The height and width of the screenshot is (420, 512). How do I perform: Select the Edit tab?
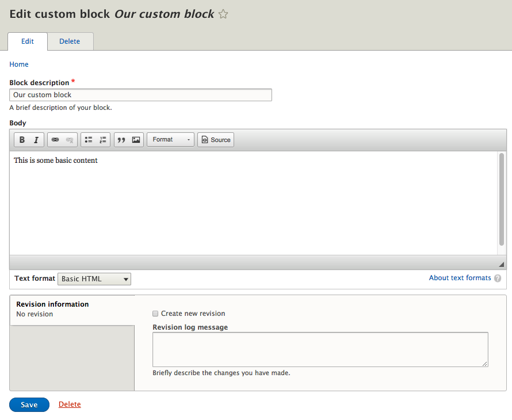tap(28, 41)
